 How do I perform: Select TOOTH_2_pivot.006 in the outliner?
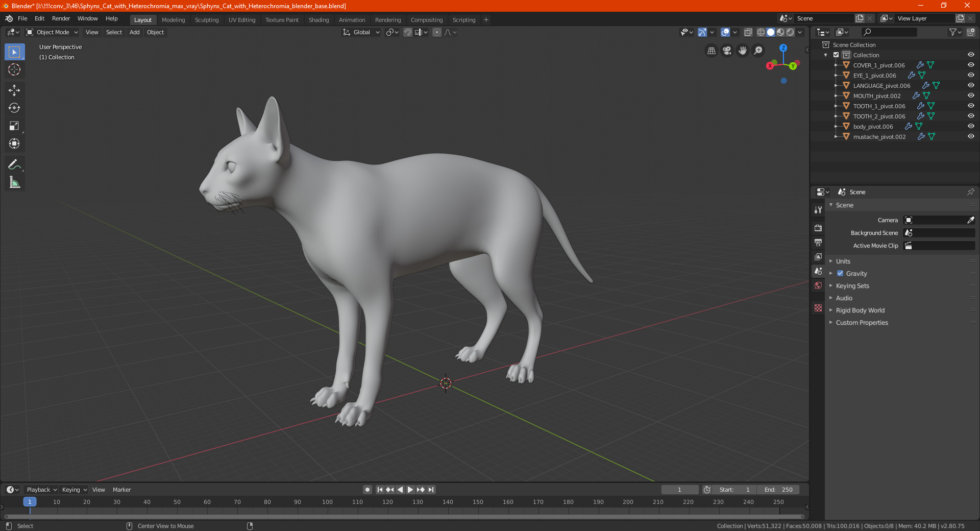(879, 116)
